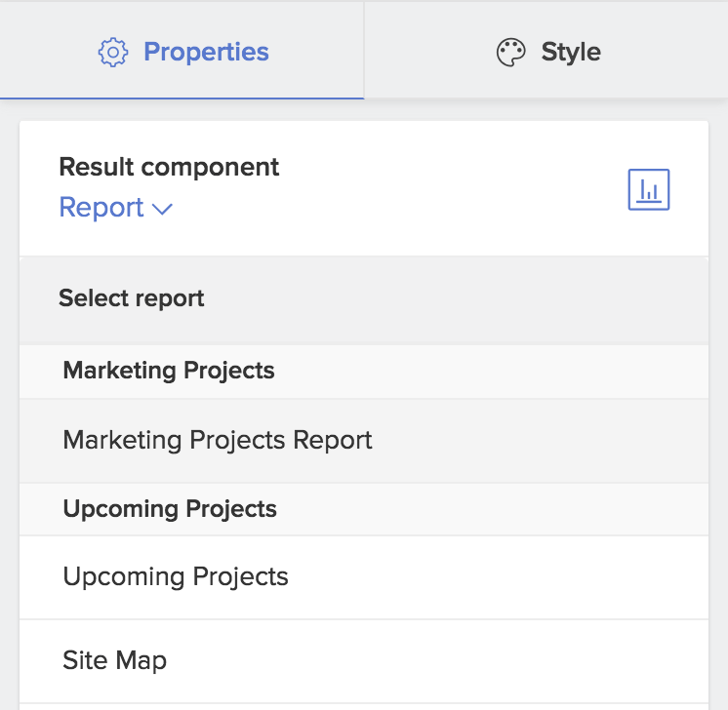Click the palette icon in Style tab
Viewport: 728px width, 710px height.
pyautogui.click(x=510, y=52)
